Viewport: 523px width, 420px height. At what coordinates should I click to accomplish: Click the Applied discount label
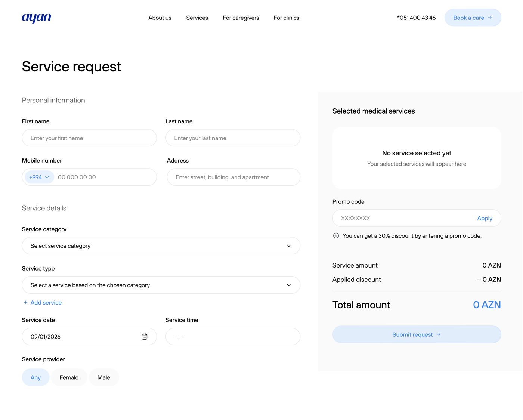(x=356, y=280)
